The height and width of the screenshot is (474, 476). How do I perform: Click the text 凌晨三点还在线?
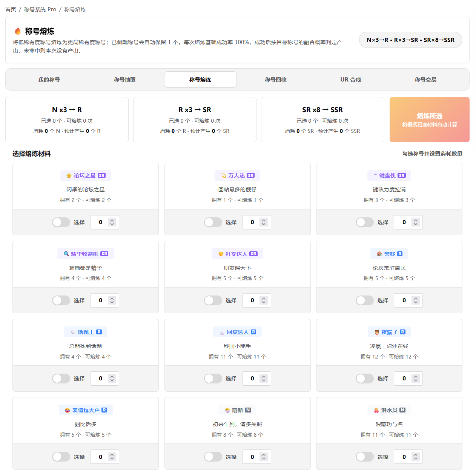point(389,346)
